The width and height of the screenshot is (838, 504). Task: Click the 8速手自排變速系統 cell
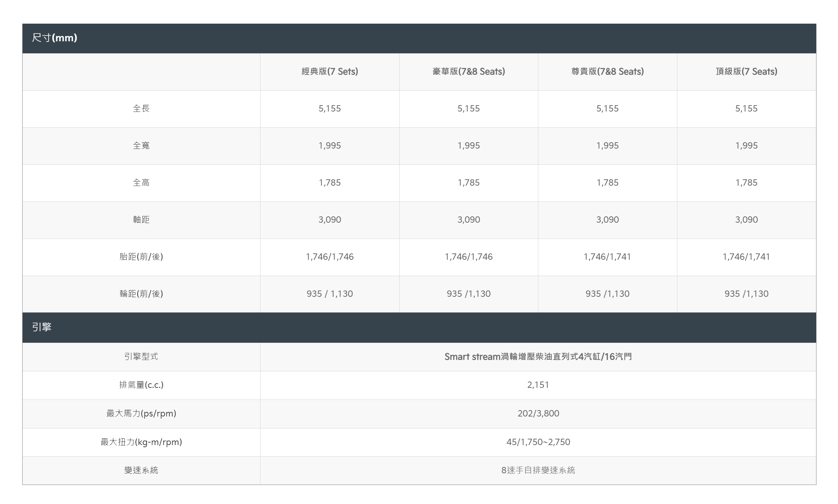tap(538, 470)
